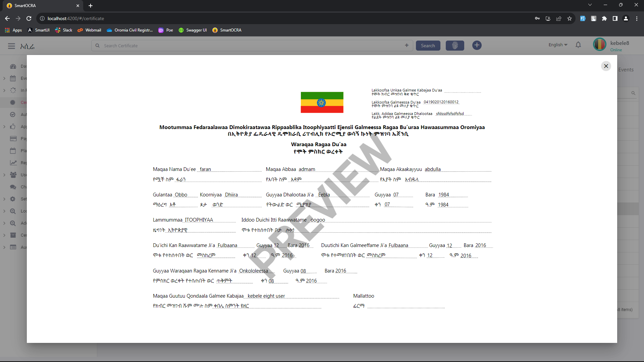Click the Approve thumbs-up sidebar icon
The width and height of the screenshot is (644, 362).
[x=13, y=127]
